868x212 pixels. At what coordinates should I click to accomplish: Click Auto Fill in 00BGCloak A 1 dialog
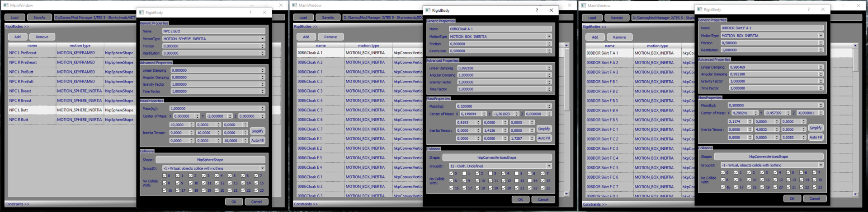pos(544,138)
